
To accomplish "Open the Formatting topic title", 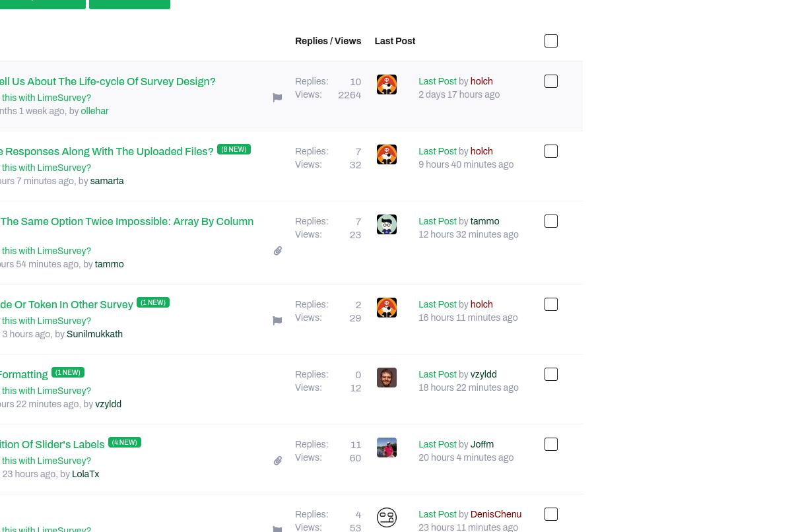I will pyautogui.click(x=24, y=375).
